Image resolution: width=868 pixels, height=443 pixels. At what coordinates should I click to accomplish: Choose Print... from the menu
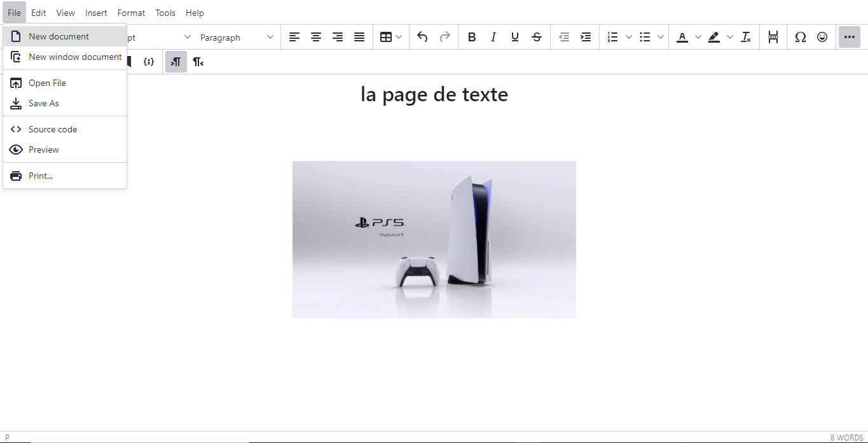pyautogui.click(x=65, y=176)
